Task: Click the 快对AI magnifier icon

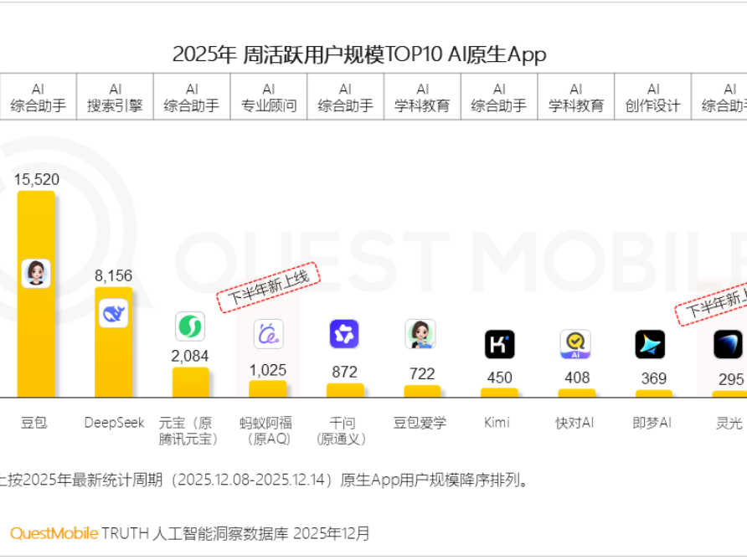Action: point(576,343)
